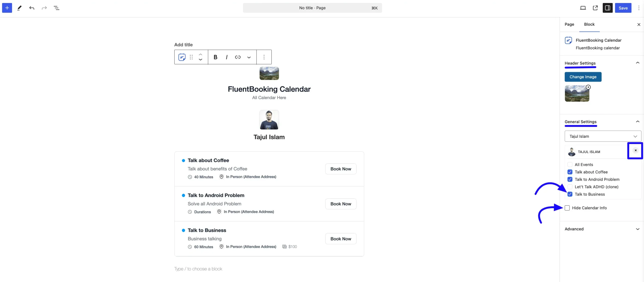This screenshot has width=644, height=282.
Task: Click the Tajul Islam name heading
Action: (269, 137)
